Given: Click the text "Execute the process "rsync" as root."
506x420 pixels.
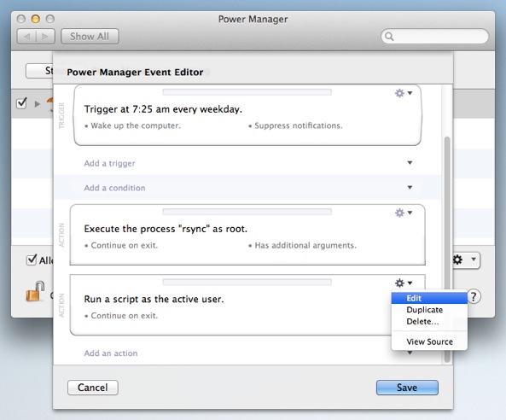Looking at the screenshot, I should click(166, 229).
